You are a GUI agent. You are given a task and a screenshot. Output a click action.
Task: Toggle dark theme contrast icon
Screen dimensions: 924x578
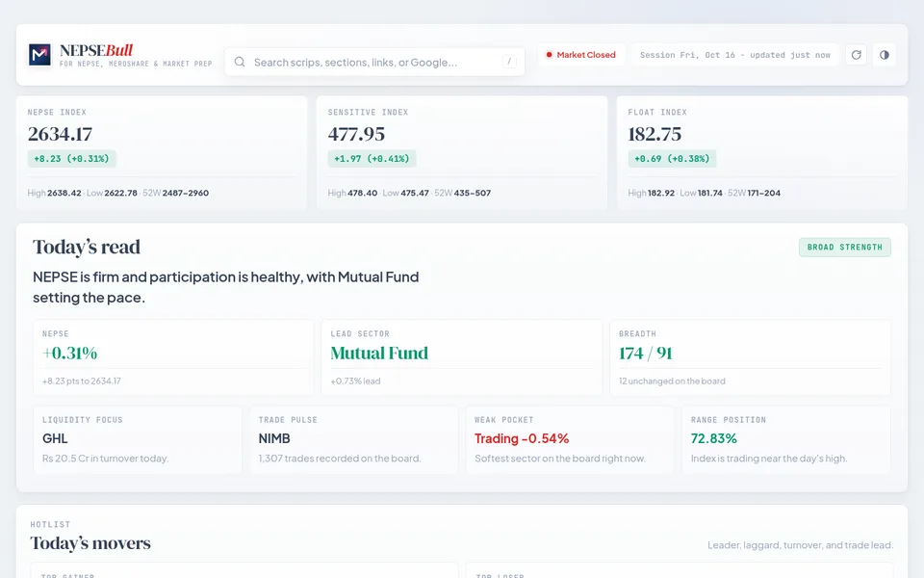click(885, 55)
